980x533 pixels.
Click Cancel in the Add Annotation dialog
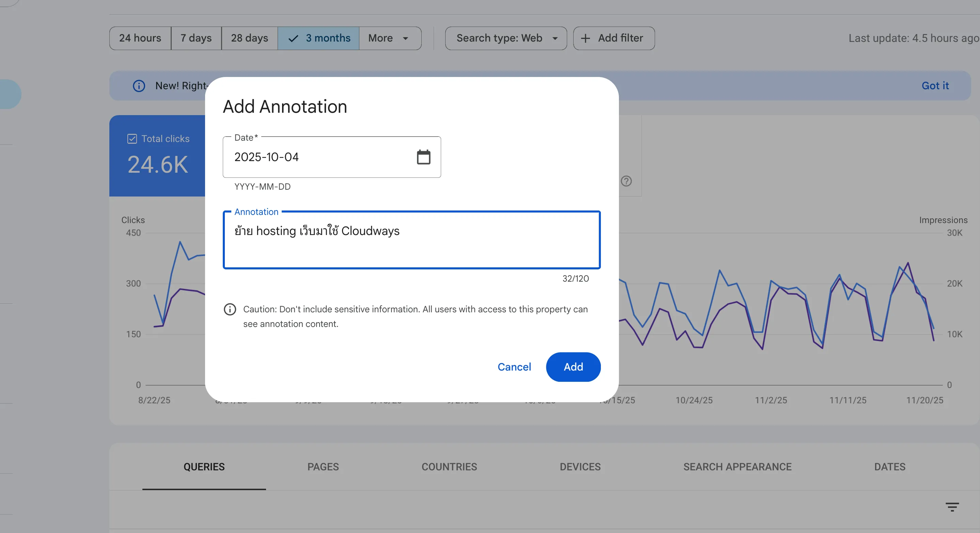pyautogui.click(x=514, y=367)
